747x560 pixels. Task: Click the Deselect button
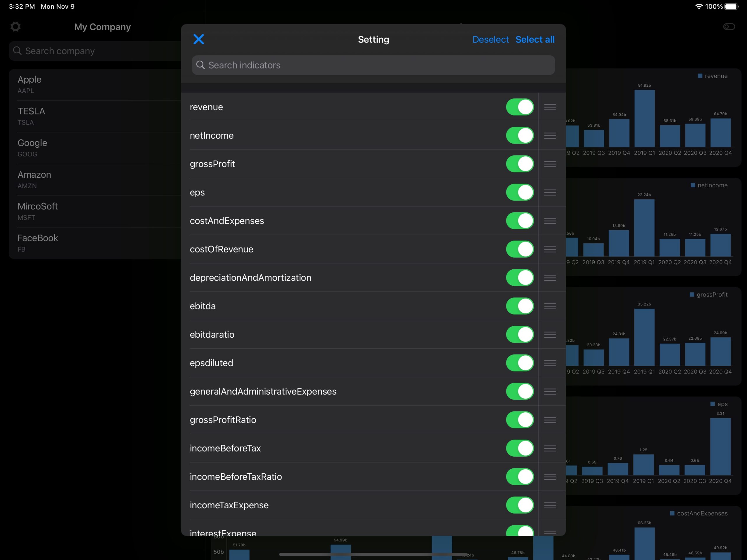pos(490,39)
